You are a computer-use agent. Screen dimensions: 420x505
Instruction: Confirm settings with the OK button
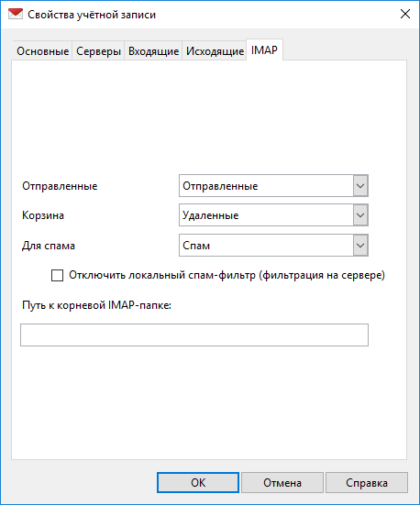point(198,482)
